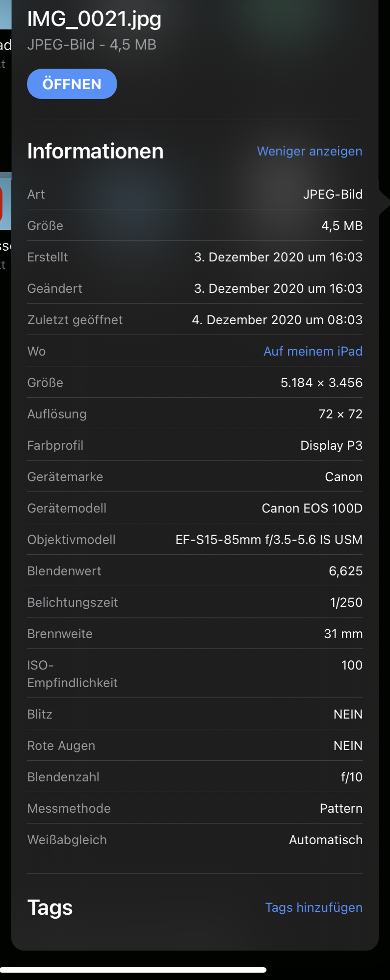Select the Erstellt date row label
The image size is (390, 980).
coord(48,257)
